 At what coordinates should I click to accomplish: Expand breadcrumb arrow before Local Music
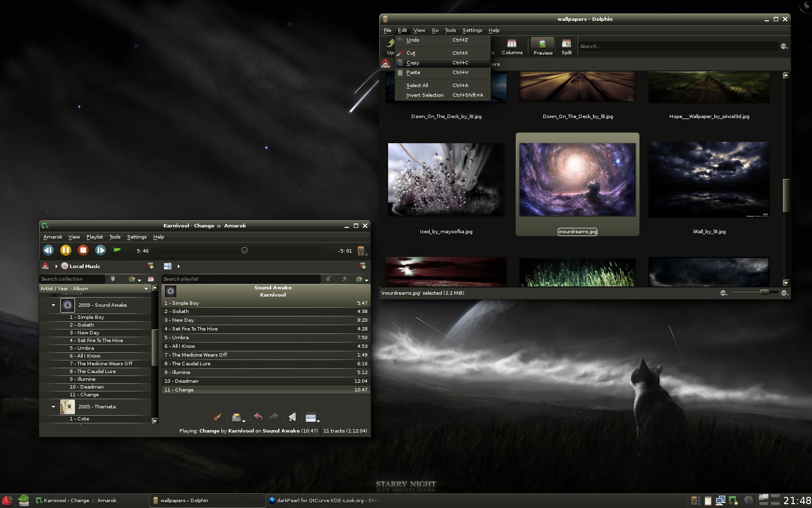(x=56, y=266)
